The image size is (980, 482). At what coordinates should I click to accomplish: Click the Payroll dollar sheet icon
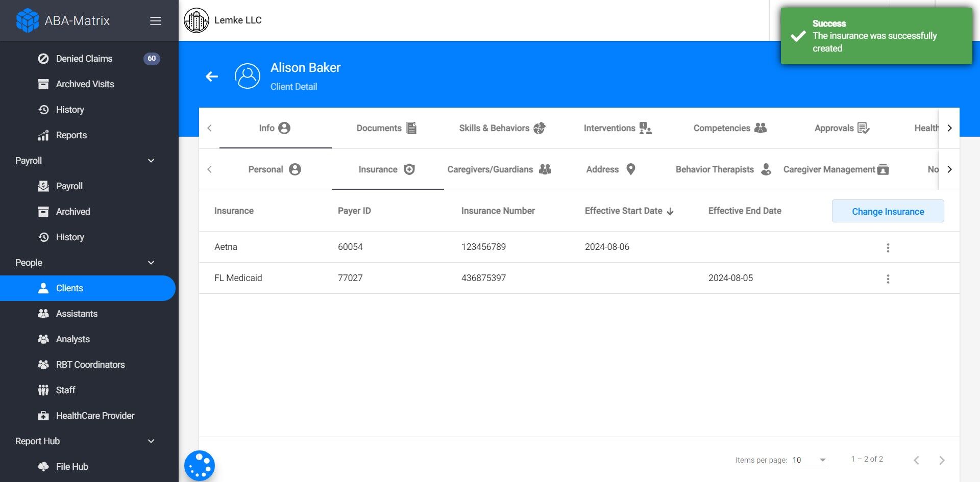click(x=43, y=186)
